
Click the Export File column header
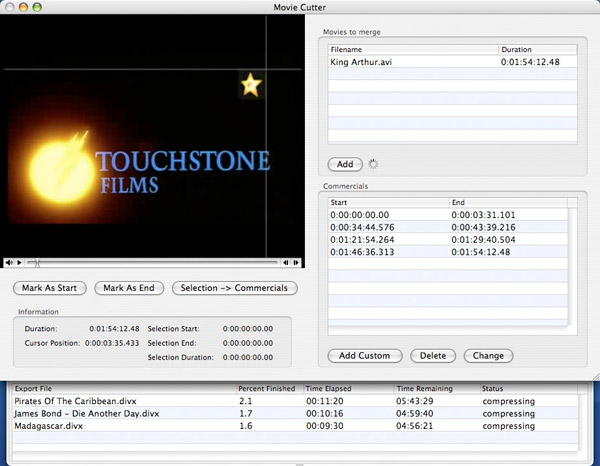124,389
